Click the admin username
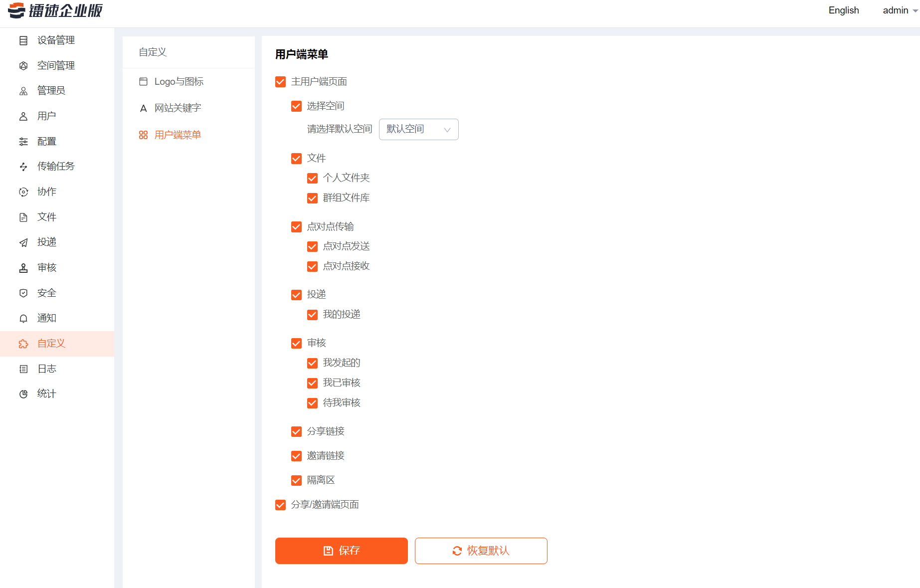Screen dimensions: 920x588 [896, 10]
